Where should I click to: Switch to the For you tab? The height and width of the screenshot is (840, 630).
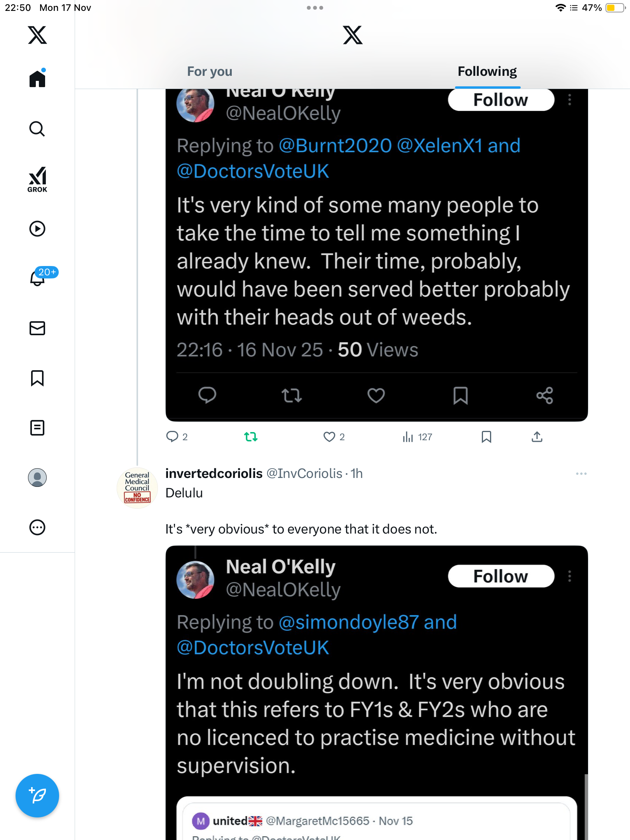coord(210,72)
